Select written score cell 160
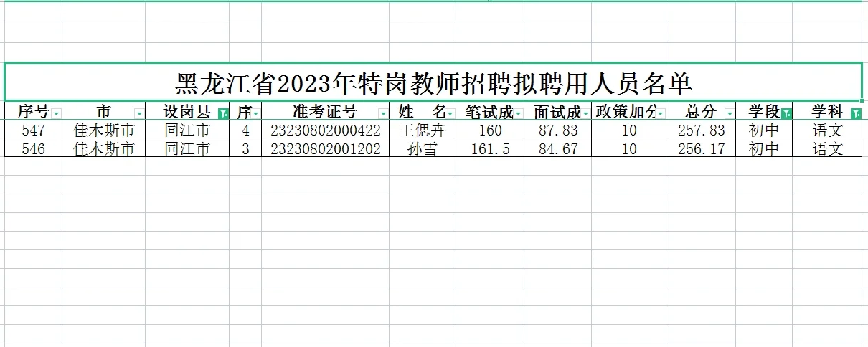The width and height of the screenshot is (868, 347). [x=491, y=130]
